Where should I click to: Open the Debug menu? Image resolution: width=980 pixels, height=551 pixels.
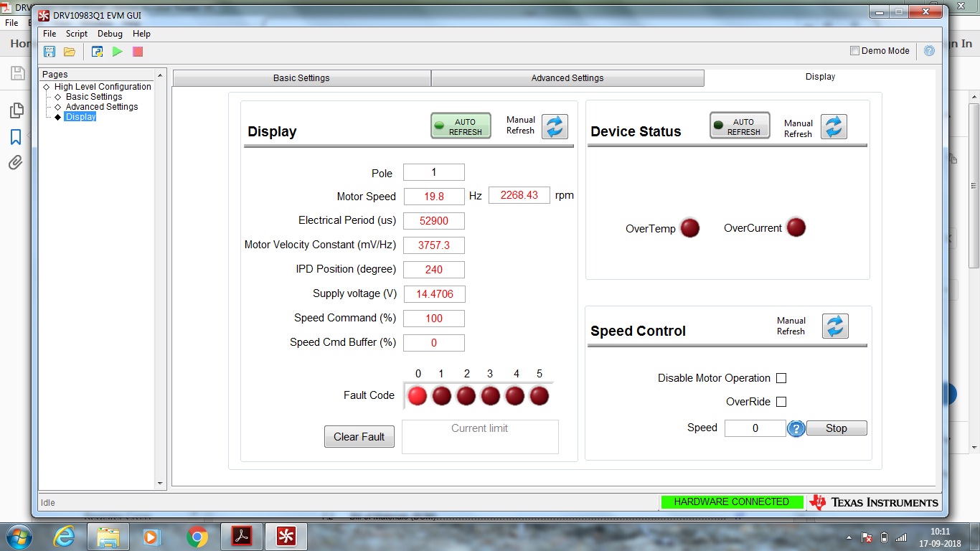point(110,34)
